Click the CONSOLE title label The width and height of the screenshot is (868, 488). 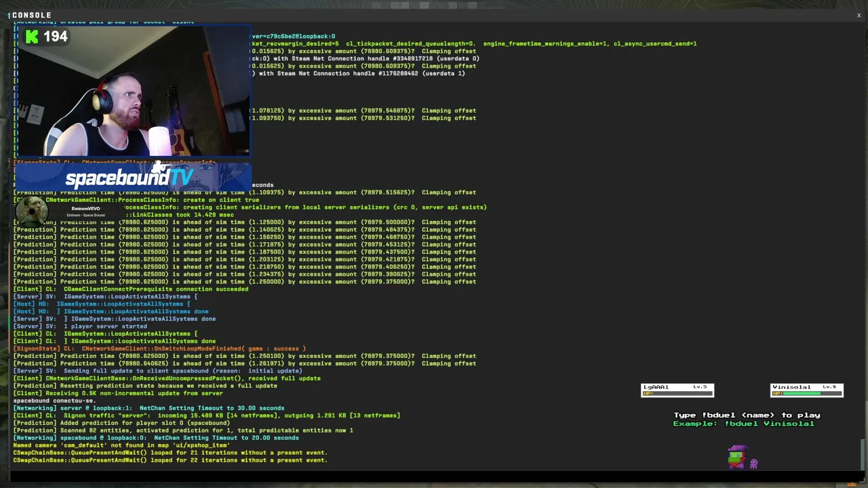31,15
